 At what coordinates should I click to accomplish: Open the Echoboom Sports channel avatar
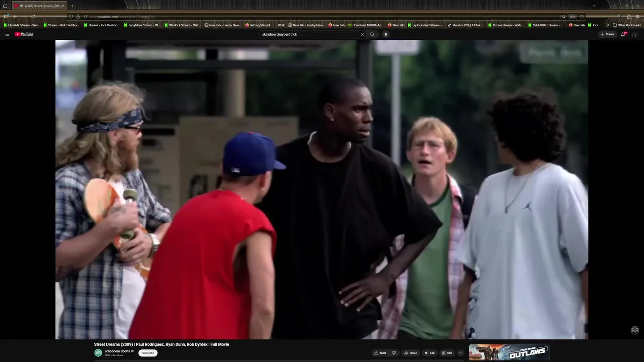[x=98, y=353]
